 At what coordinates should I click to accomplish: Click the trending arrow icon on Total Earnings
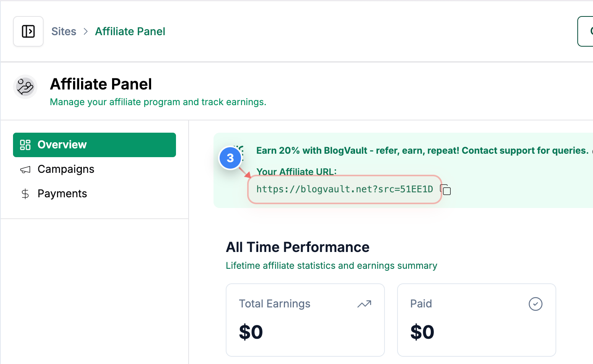pos(364,304)
